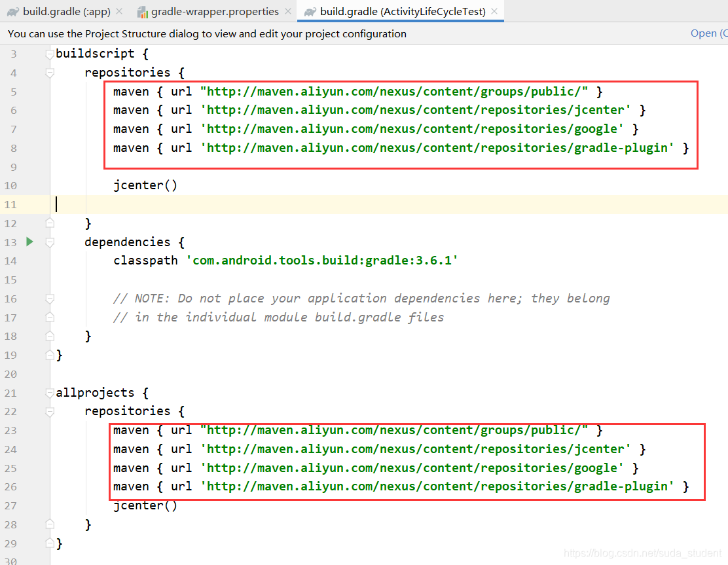Image resolution: width=728 pixels, height=565 pixels.
Task: Collapse the repositories block on line 4
Action: [x=50, y=73]
